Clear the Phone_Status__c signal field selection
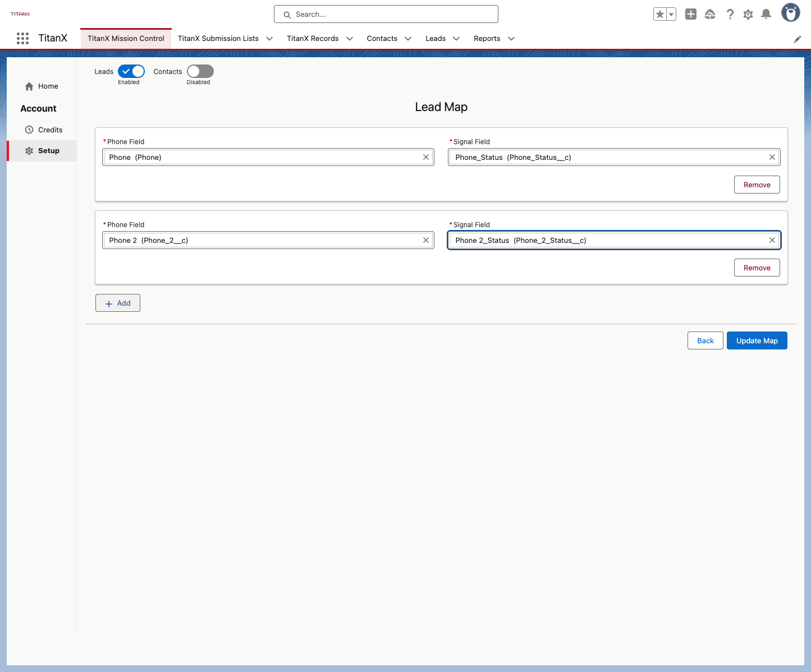Viewport: 811px width, 672px height. coord(772,157)
